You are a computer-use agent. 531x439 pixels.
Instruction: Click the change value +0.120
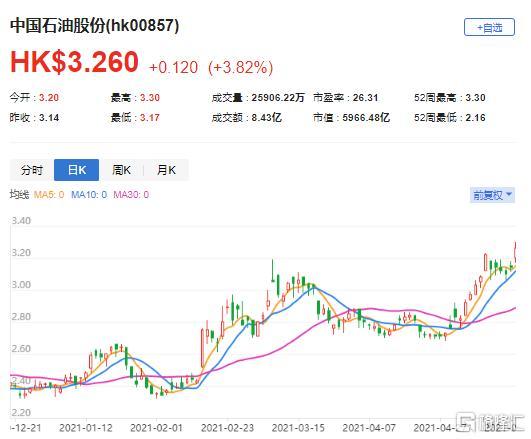click(173, 67)
